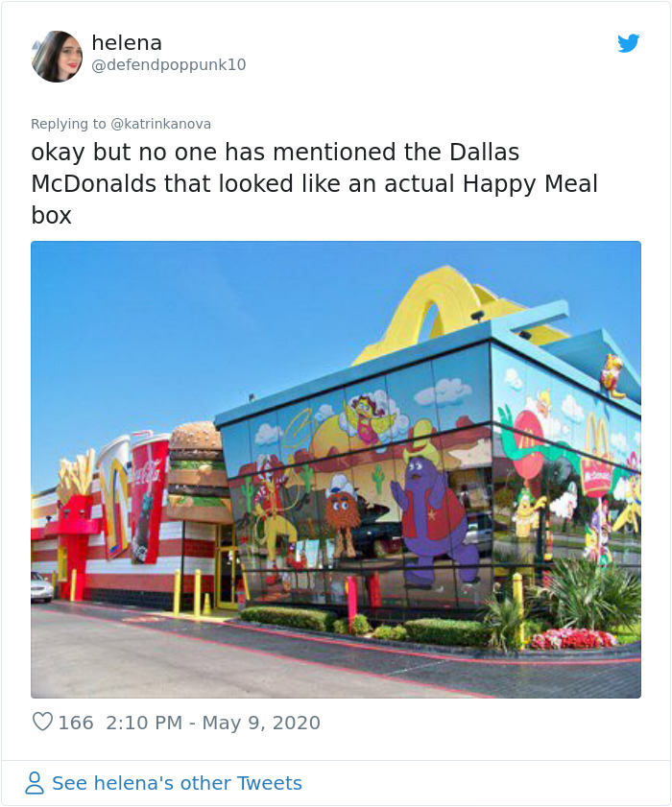Click helena's profile avatar picture

click(x=57, y=56)
